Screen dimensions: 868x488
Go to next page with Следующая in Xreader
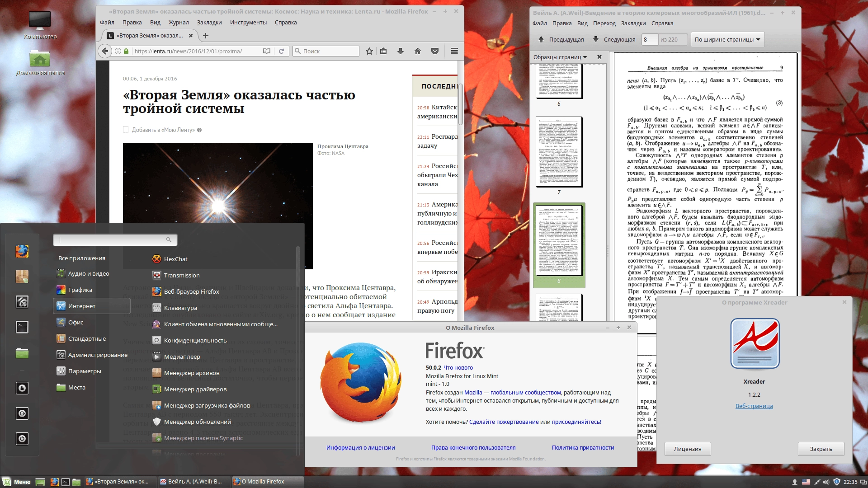[614, 39]
